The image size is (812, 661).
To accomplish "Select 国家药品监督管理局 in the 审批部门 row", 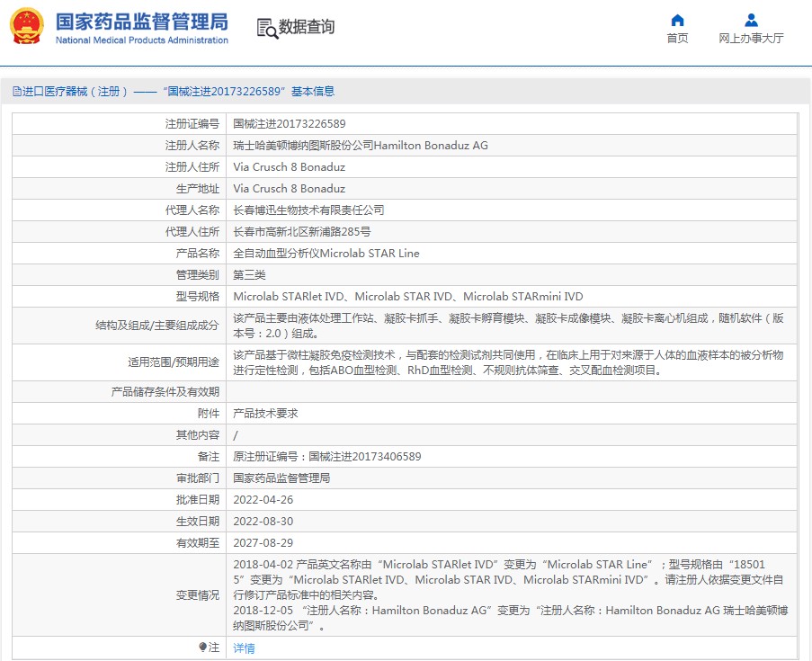I will (281, 478).
